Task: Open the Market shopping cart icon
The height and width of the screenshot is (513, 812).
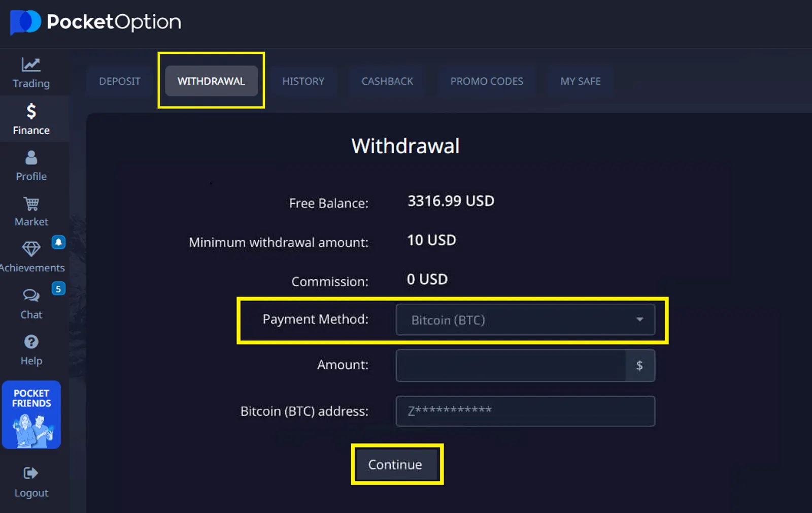Action: (31, 204)
